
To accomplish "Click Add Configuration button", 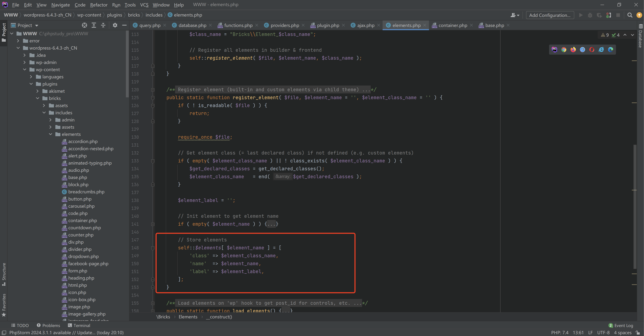I will pyautogui.click(x=550, y=15).
